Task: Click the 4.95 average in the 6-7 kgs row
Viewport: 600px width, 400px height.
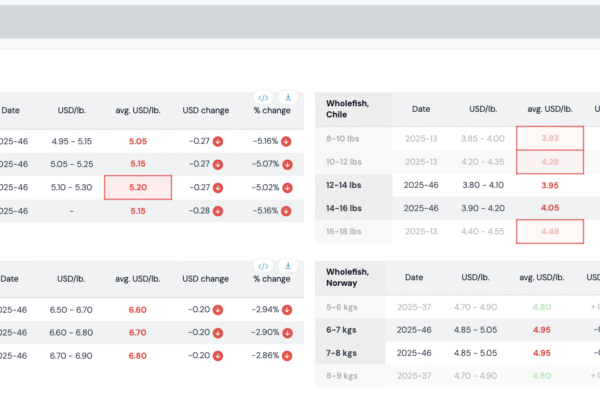Action: [x=542, y=330]
